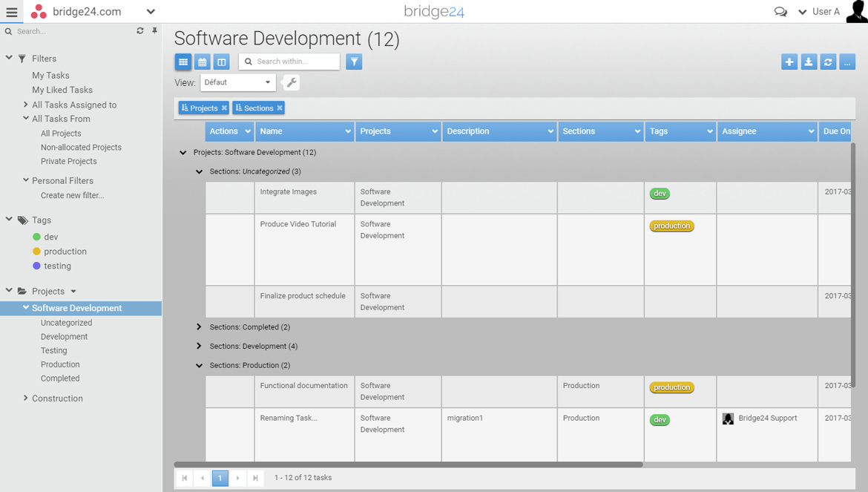Switch to board columns view
The width and height of the screenshot is (868, 492).
click(221, 62)
